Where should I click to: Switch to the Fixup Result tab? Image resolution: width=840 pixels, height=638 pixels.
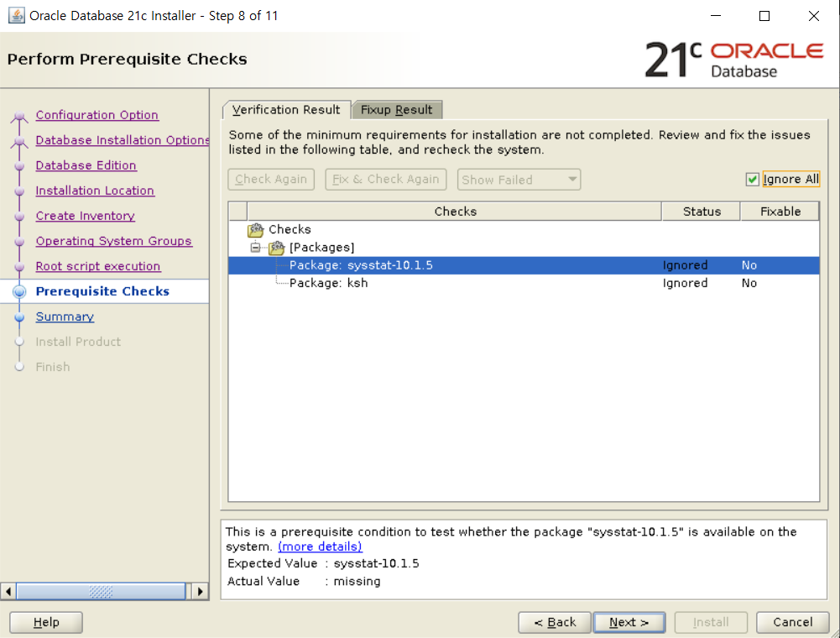(396, 110)
